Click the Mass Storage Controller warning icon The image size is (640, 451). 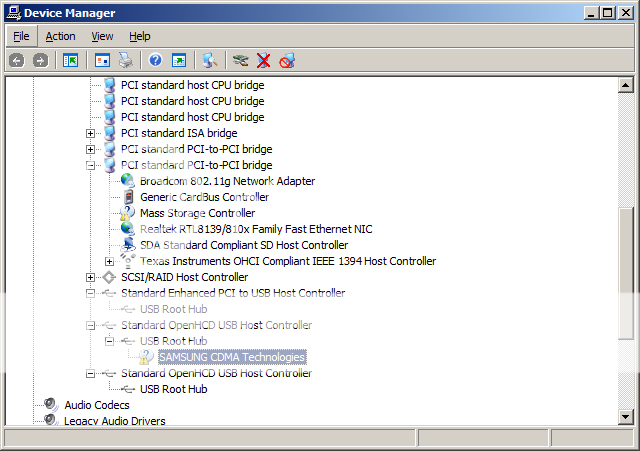128,213
